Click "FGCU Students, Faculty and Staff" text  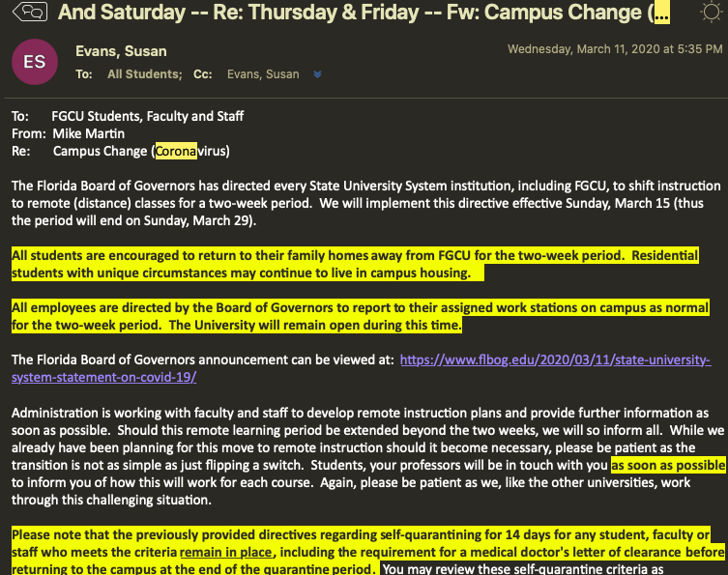click(147, 116)
